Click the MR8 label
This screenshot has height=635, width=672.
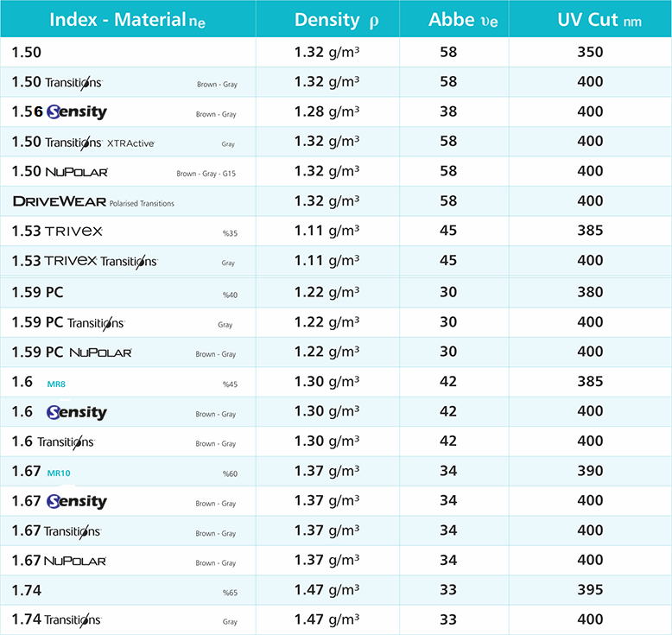(57, 384)
